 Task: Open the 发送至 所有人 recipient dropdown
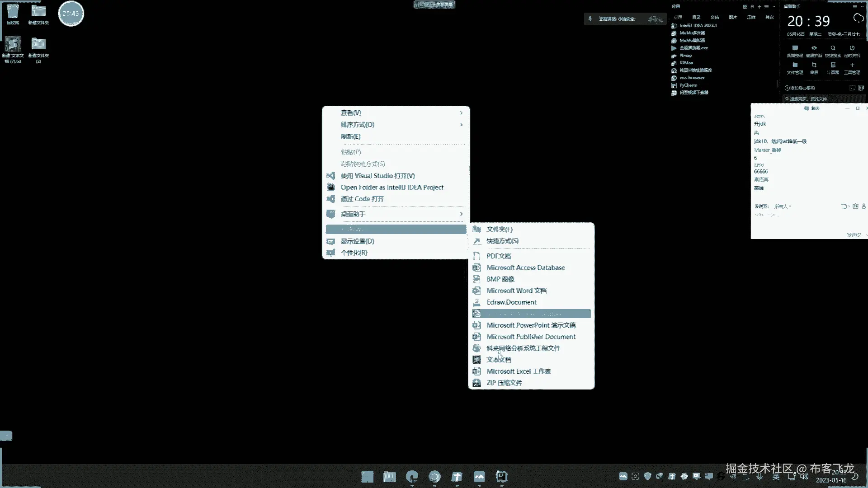(x=783, y=206)
